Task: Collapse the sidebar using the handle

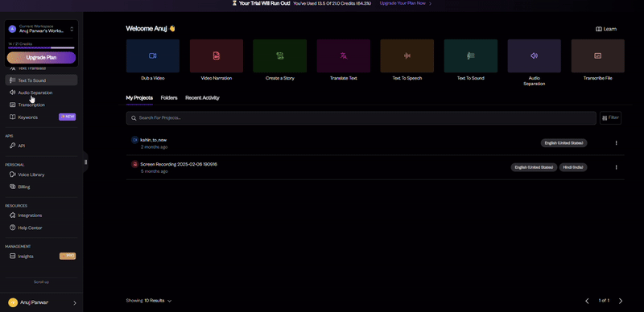Action: coord(86,162)
